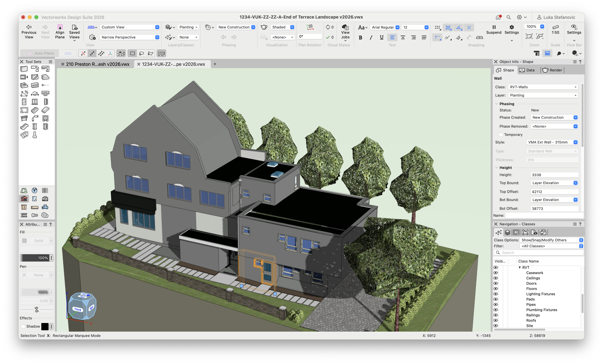
Task: Click the Underline text icon
Action: 381,38
